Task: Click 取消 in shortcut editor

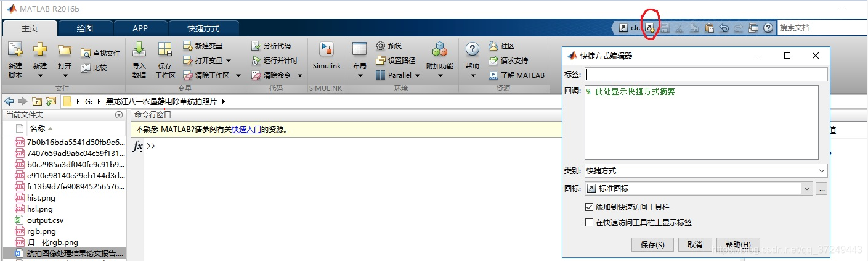Action: (695, 245)
